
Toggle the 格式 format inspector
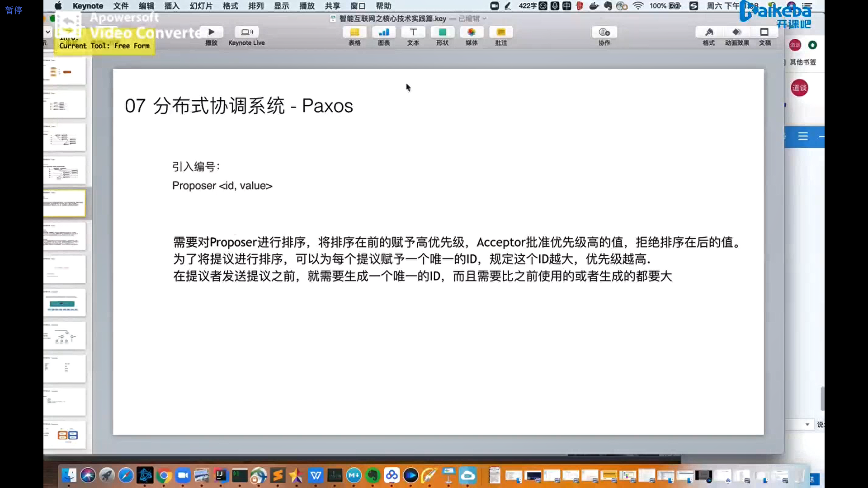[709, 32]
